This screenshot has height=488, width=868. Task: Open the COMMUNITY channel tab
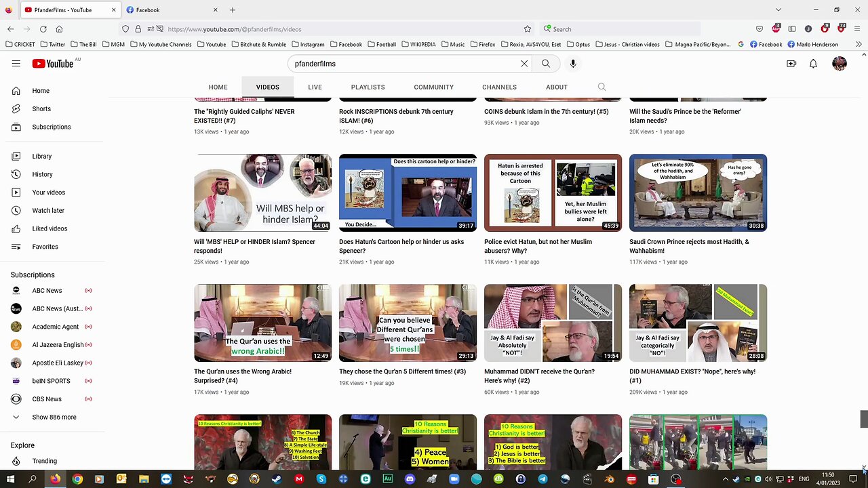pyautogui.click(x=433, y=87)
